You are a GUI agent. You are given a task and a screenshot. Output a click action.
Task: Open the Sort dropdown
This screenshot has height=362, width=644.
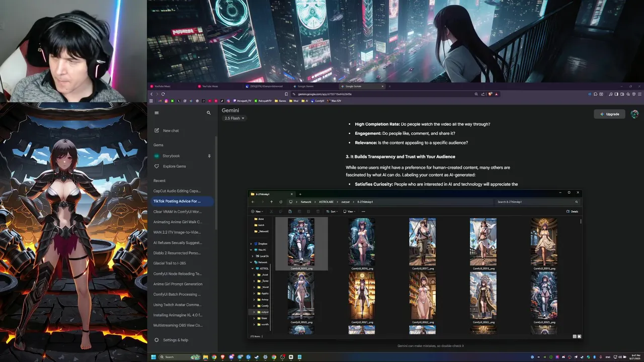click(332, 211)
